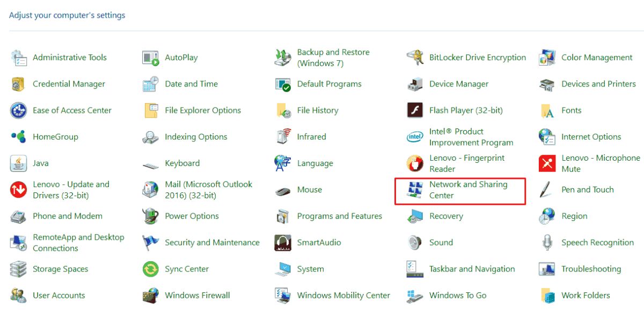644x323 pixels.
Task: Open the Lenovo Microphone Mute icon
Action: click(x=547, y=163)
